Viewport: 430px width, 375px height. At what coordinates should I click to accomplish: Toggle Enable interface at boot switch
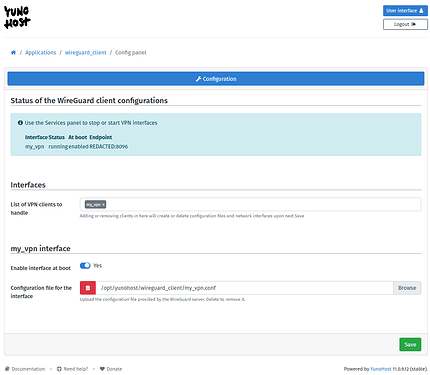[x=85, y=265]
